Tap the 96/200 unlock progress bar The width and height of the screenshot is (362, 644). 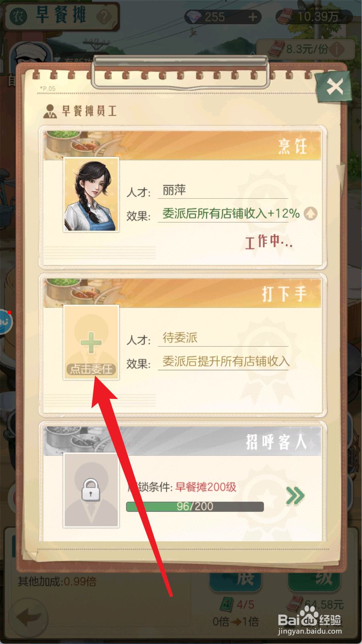coord(195,507)
